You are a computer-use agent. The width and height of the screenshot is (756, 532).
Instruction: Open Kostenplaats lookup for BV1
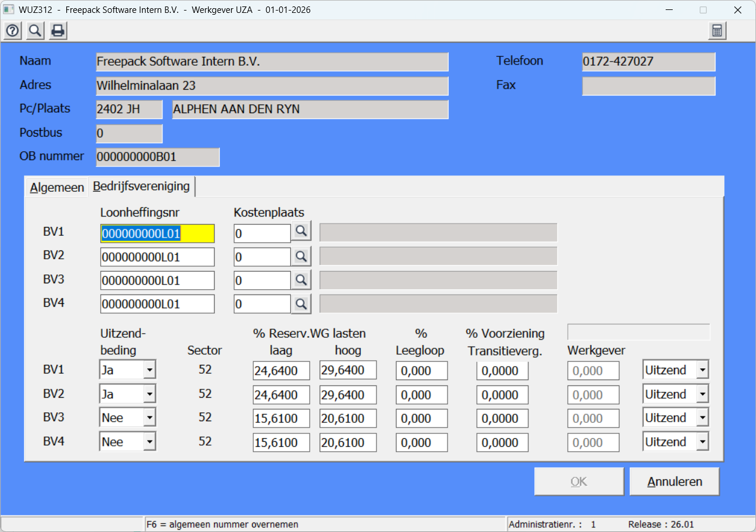coord(301,232)
